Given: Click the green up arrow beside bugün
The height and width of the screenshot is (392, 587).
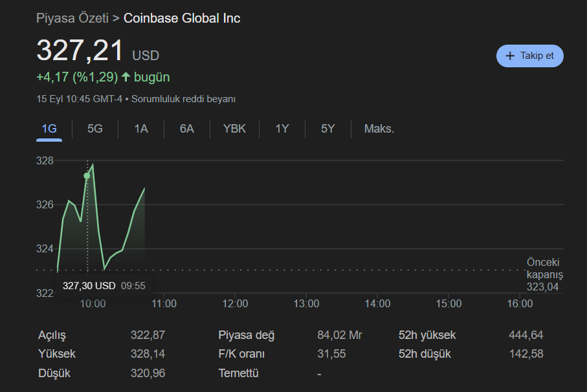Looking at the screenshot, I should pyautogui.click(x=126, y=77).
